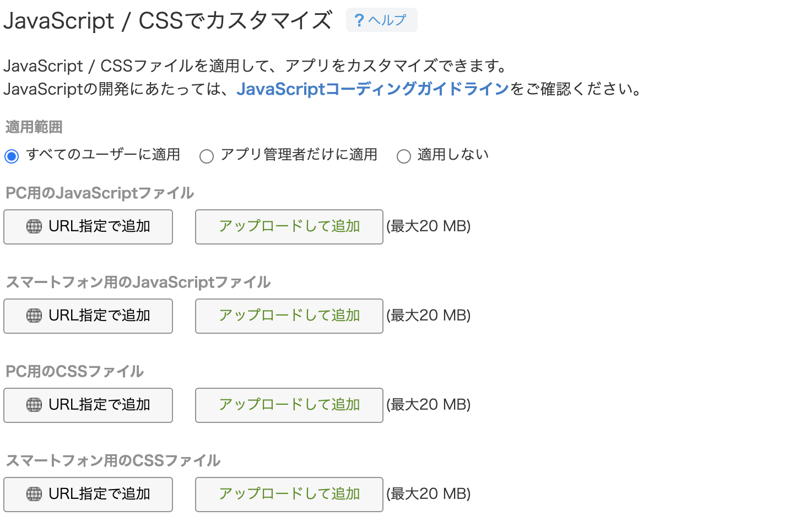Select すべてのユーザーに適用 radio button
789x532 pixels.
pyautogui.click(x=12, y=156)
